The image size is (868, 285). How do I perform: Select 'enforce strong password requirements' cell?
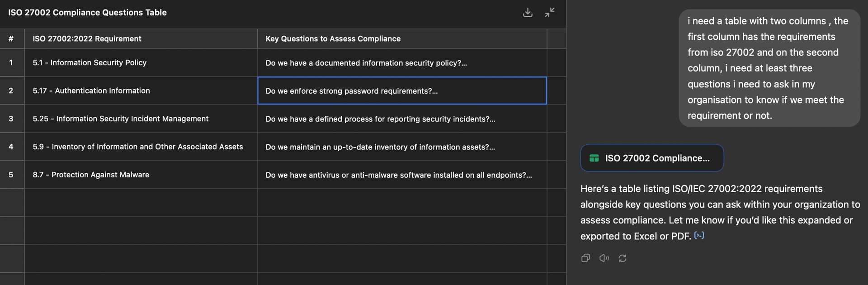point(402,90)
